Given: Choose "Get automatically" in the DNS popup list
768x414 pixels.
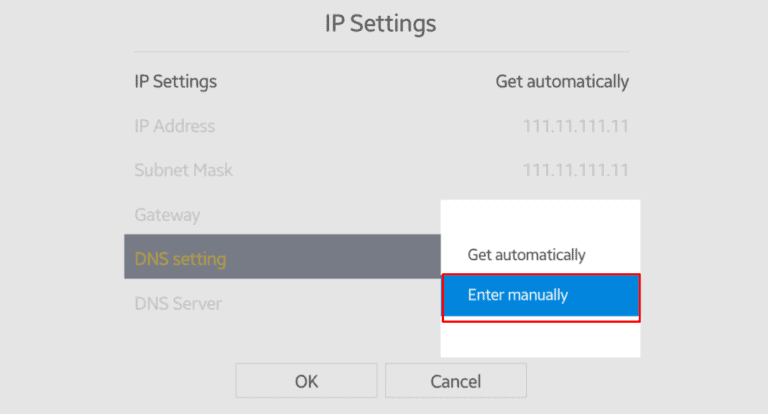Looking at the screenshot, I should (x=527, y=255).
